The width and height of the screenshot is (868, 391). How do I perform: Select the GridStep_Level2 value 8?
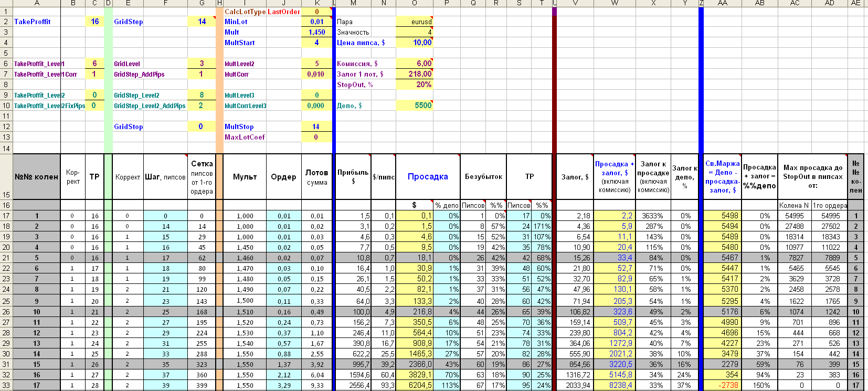pos(202,95)
